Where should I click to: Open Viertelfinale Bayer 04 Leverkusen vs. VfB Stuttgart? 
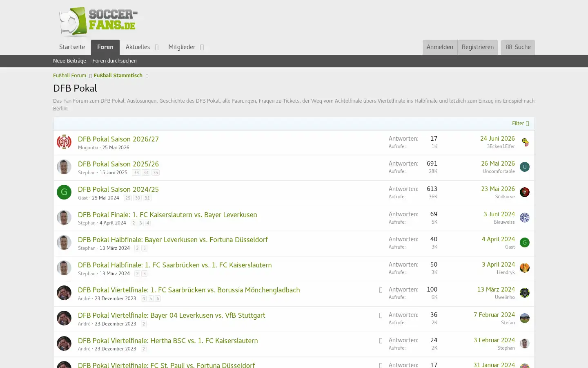point(171,315)
